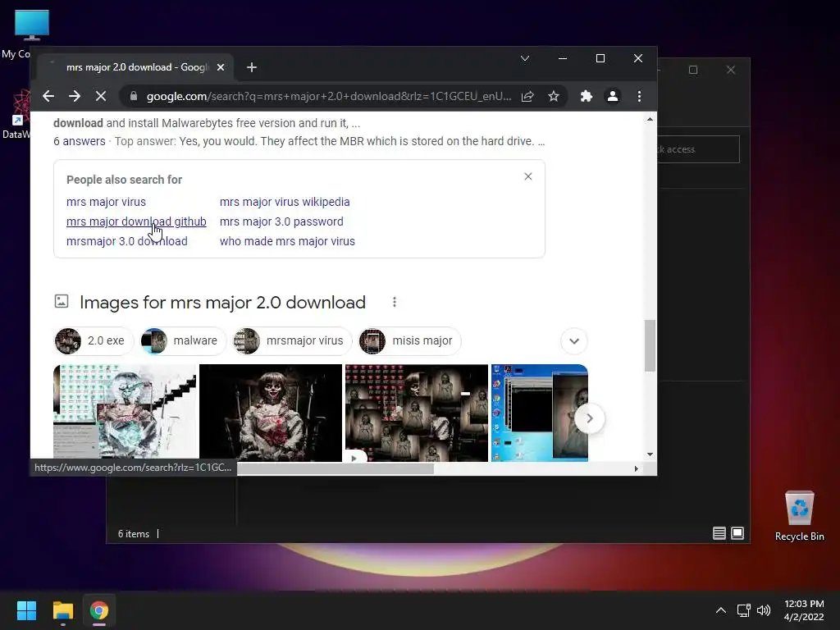Click the image icon beside Images heading

click(x=62, y=302)
